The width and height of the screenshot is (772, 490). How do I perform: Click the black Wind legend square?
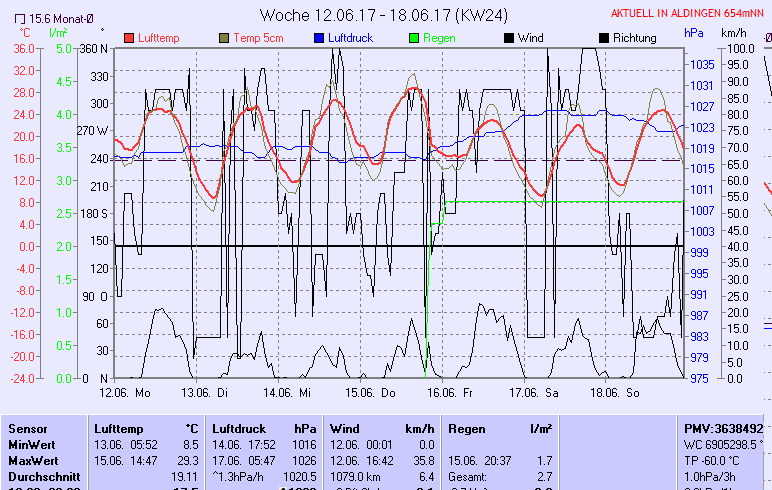click(509, 38)
